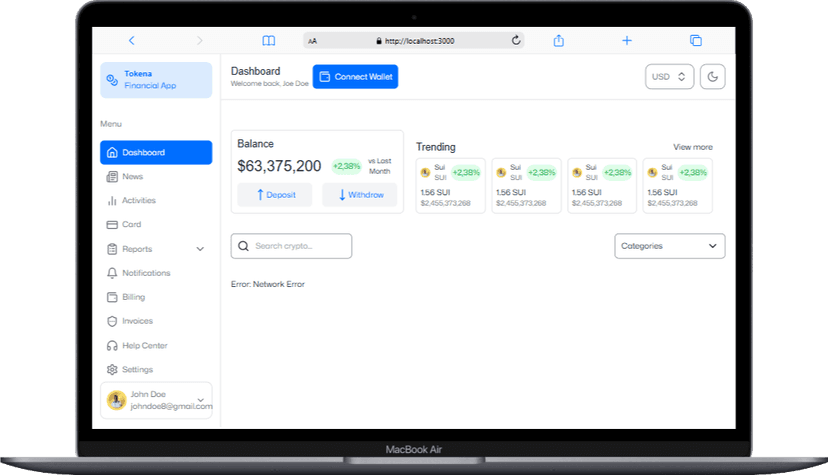The height and width of the screenshot is (475, 828).
Task: Click the Withdraw button
Action: [x=360, y=195]
